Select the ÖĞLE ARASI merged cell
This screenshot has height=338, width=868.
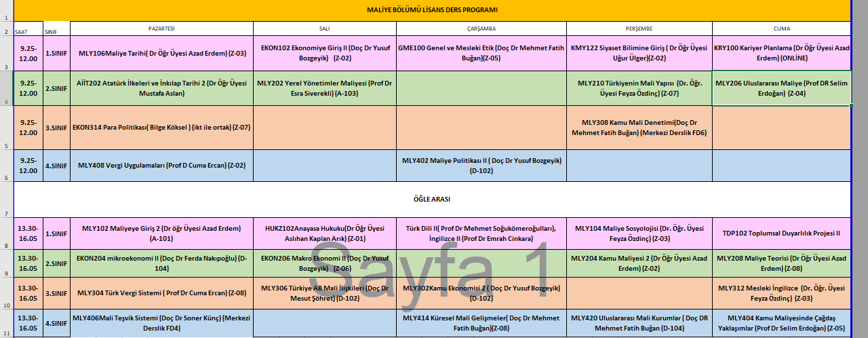[x=432, y=200]
